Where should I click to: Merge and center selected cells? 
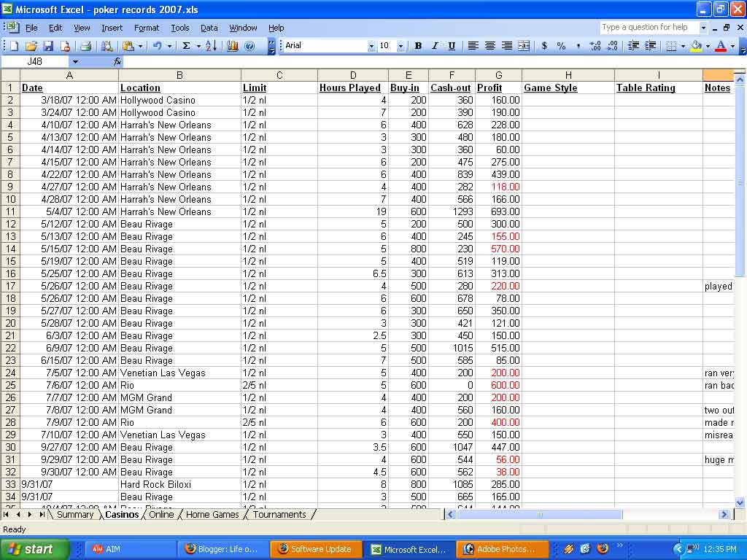tap(524, 46)
